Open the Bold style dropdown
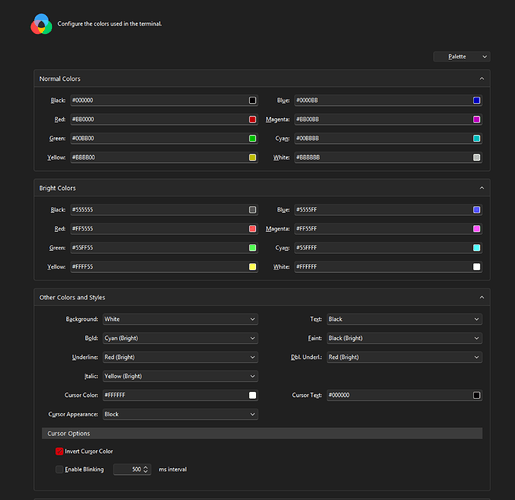 (x=180, y=338)
